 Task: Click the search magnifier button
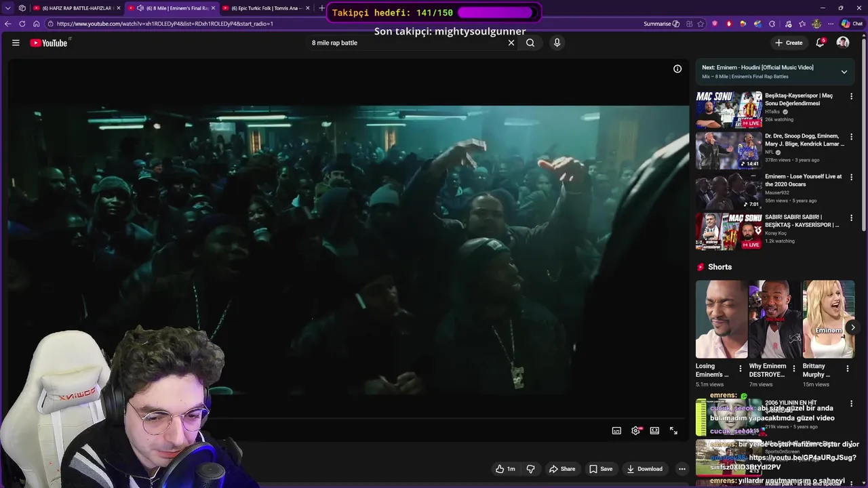[530, 43]
